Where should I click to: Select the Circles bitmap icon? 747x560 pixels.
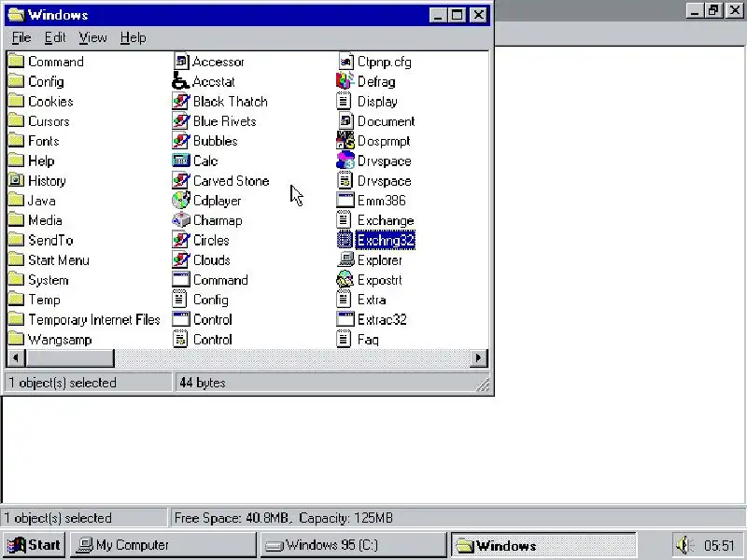coord(181,240)
